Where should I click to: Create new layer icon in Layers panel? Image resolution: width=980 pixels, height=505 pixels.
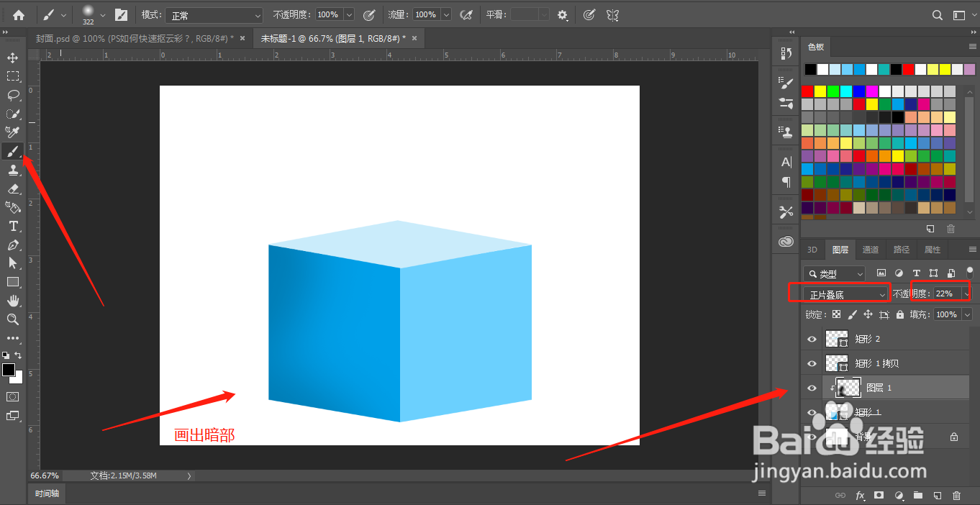click(937, 496)
